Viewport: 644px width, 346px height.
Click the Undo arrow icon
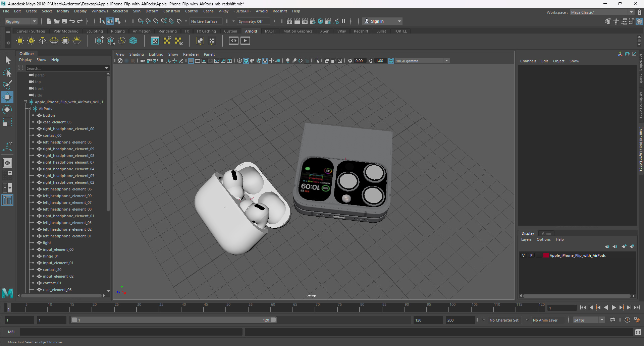72,21
